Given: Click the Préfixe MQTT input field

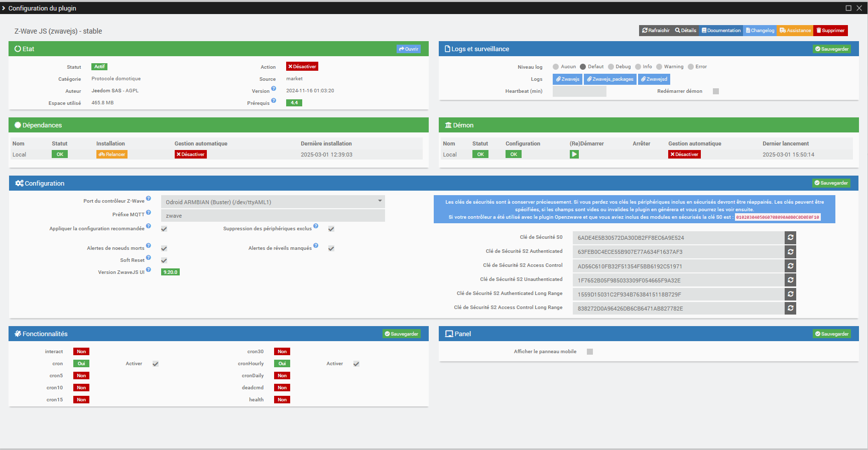Looking at the screenshot, I should tap(273, 216).
